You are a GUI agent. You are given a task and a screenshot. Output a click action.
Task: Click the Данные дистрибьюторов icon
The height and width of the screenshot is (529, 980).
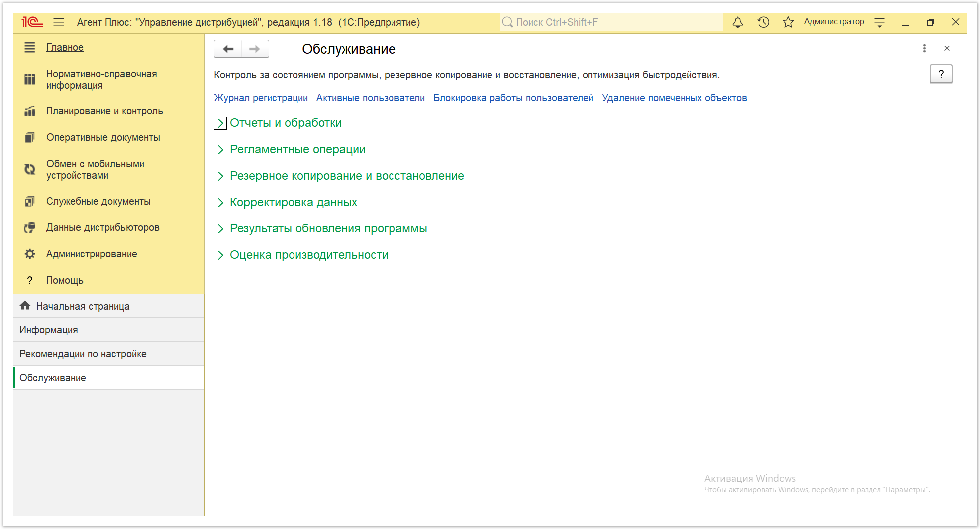tap(30, 227)
